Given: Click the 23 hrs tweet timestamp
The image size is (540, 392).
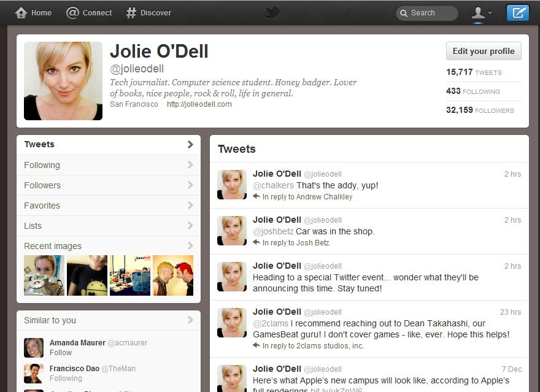Looking at the screenshot, I should click(x=511, y=312).
